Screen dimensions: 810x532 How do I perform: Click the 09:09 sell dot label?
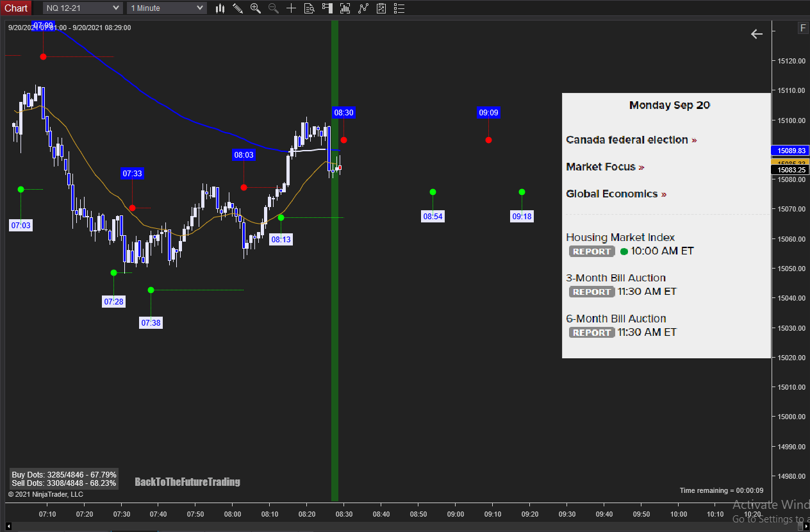[488, 113]
